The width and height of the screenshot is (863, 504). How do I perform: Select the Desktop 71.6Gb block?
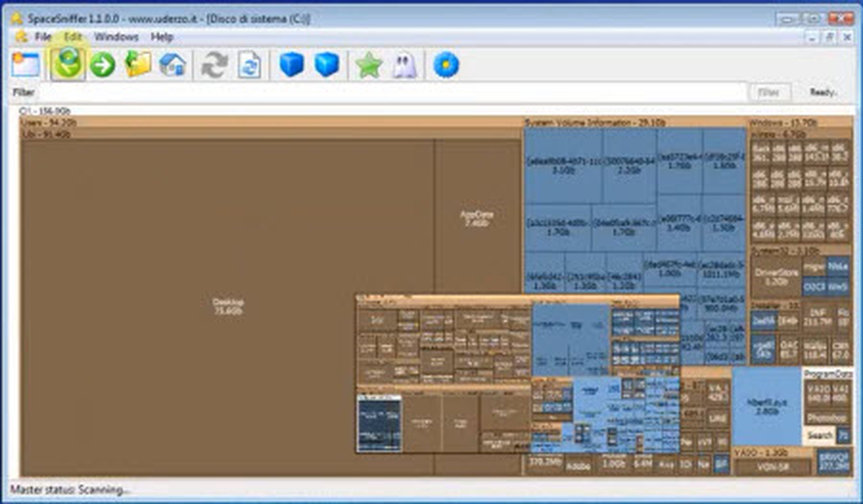(x=227, y=307)
